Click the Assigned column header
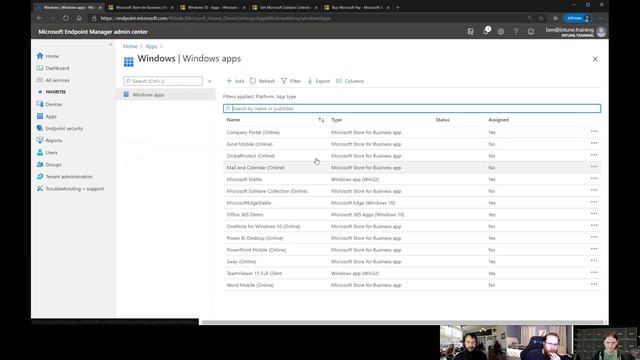The image size is (640, 360). point(498,120)
